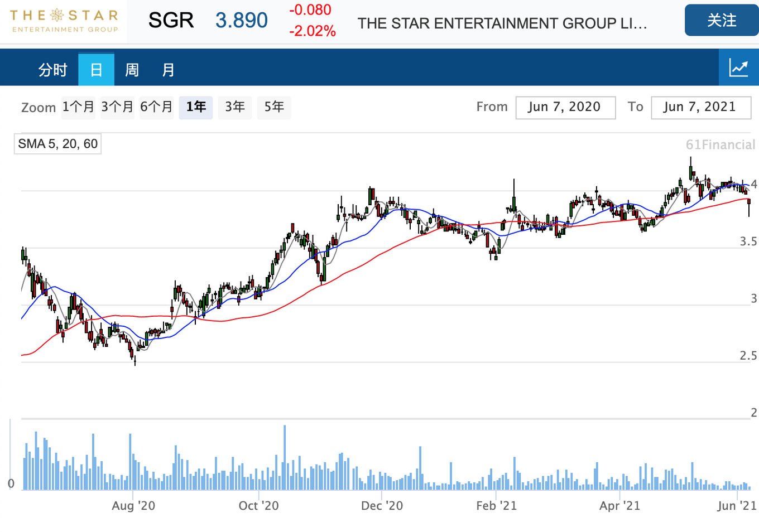The height and width of the screenshot is (532, 759).
Task: Set zoom range to 1个月
Action: click(x=78, y=107)
